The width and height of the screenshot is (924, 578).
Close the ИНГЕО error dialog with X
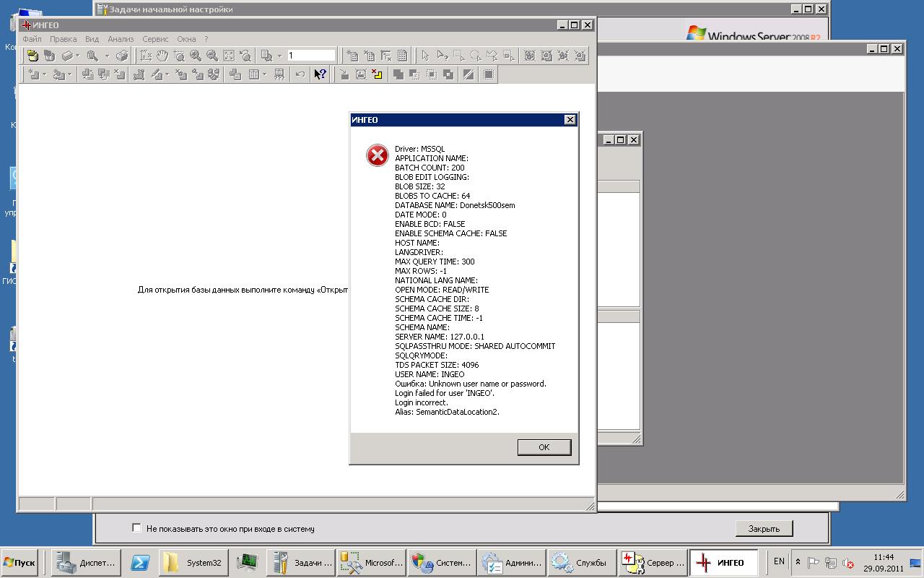coord(570,120)
